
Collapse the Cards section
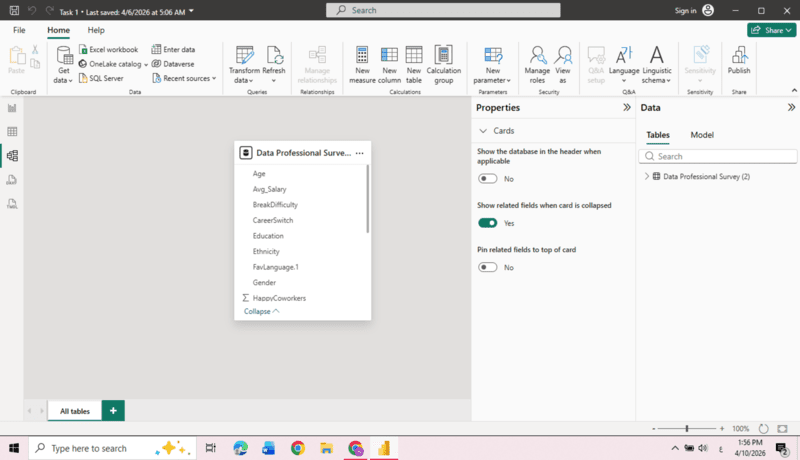(484, 131)
